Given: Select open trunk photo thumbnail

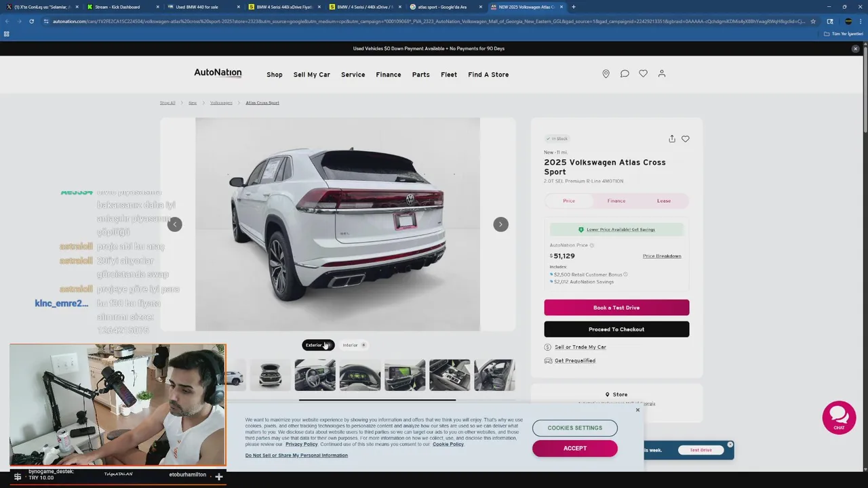Looking at the screenshot, I should pyautogui.click(x=270, y=375).
